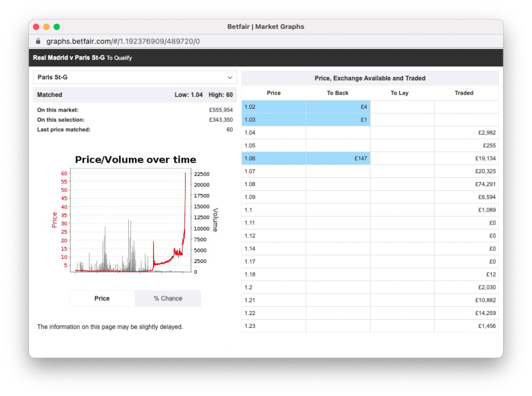Click the Last price matched label
The image size is (532, 396).
(64, 129)
